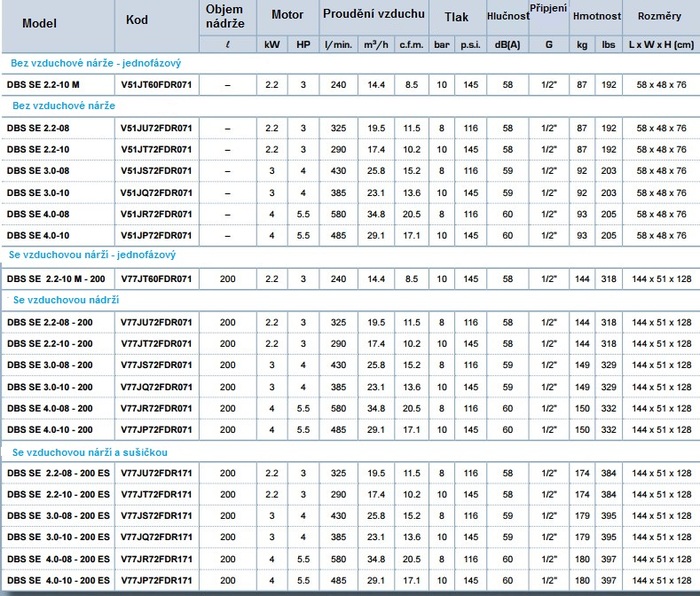Click model DBS SE 3.0-10 - 200

[x=50, y=387]
